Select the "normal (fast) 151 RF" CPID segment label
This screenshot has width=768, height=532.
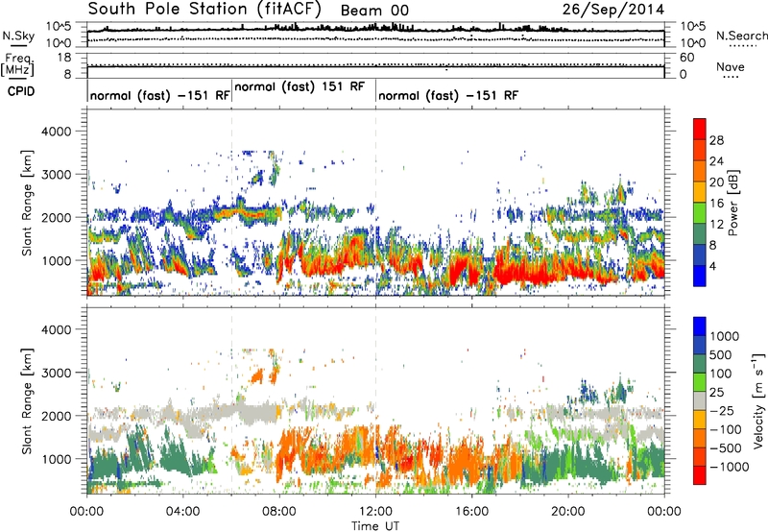click(300, 87)
